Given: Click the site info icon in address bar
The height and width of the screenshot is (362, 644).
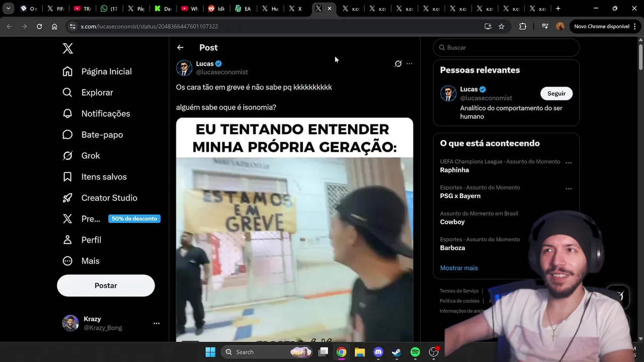Looking at the screenshot, I should [x=72, y=26].
